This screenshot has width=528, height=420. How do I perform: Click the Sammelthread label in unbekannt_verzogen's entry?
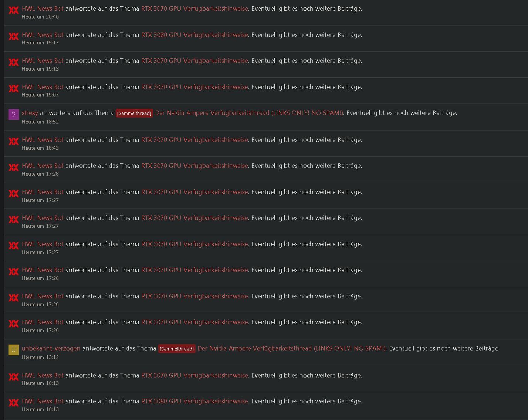coord(177,349)
